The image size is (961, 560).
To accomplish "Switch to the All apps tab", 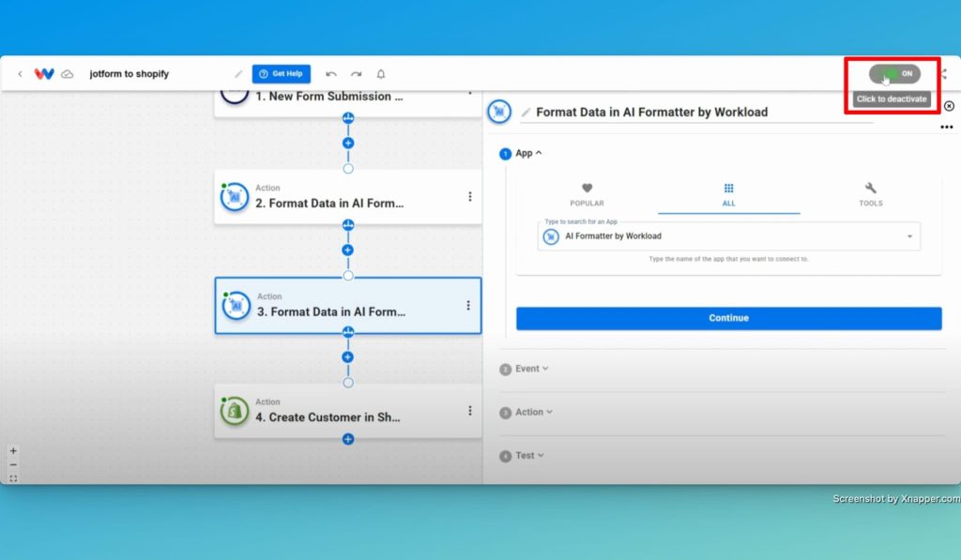I will (728, 195).
